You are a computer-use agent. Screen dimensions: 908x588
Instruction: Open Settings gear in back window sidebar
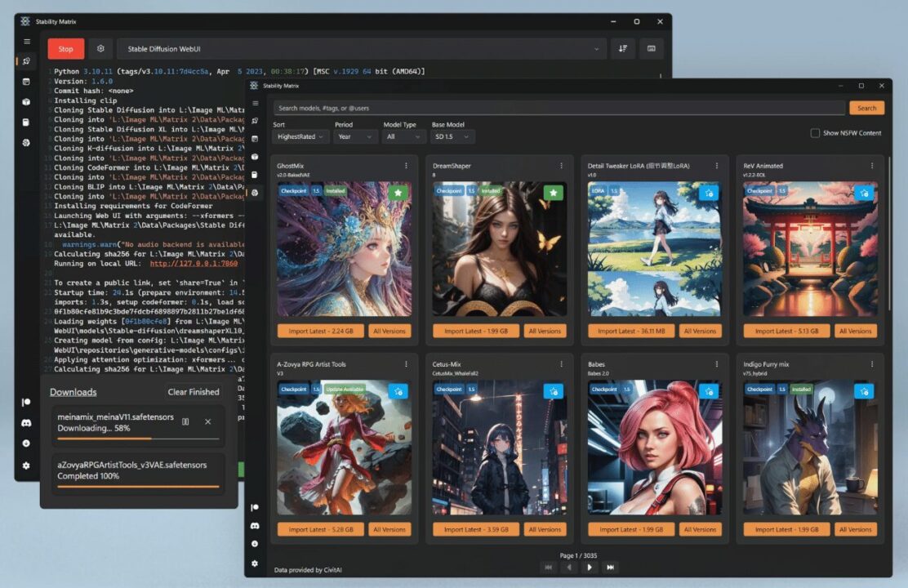click(x=26, y=465)
